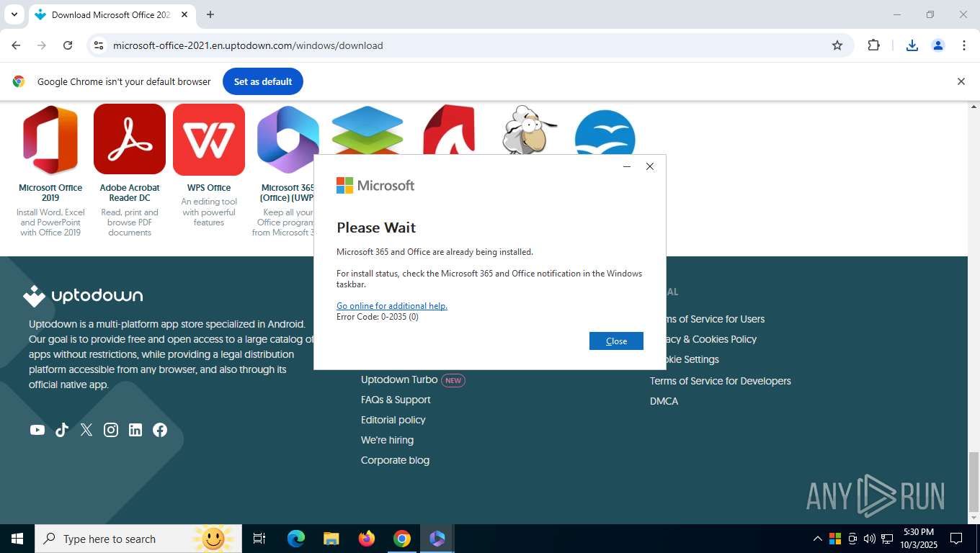Viewport: 980px width, 553px height.
Task: Select the Download Microsoft Office tab
Action: pos(111,14)
